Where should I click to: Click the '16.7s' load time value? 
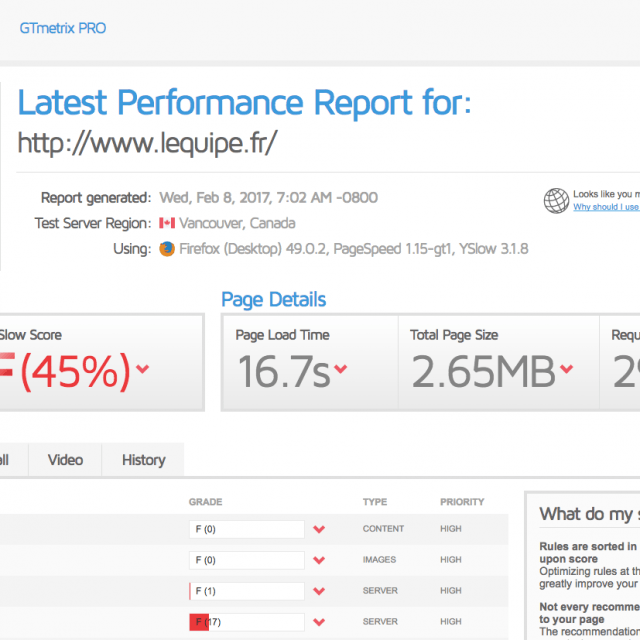[x=284, y=371]
